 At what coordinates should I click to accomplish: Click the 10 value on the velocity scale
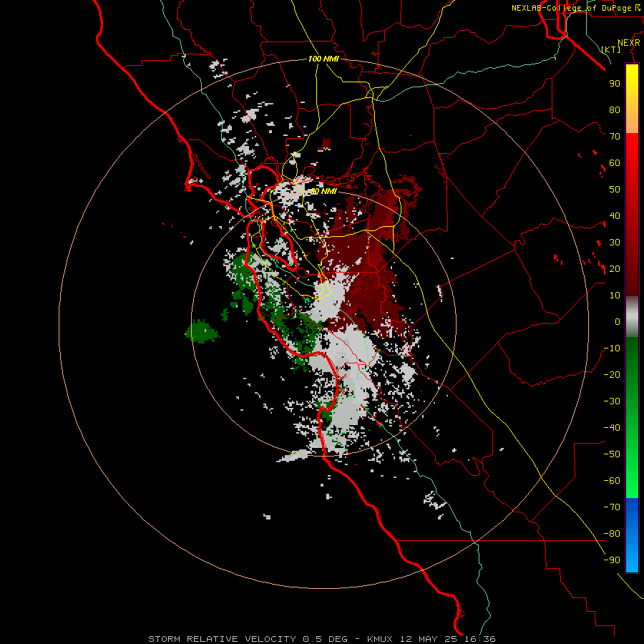pyautogui.click(x=615, y=296)
